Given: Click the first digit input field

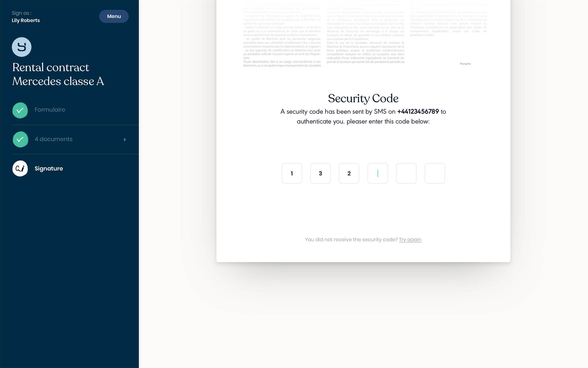Looking at the screenshot, I should [292, 173].
